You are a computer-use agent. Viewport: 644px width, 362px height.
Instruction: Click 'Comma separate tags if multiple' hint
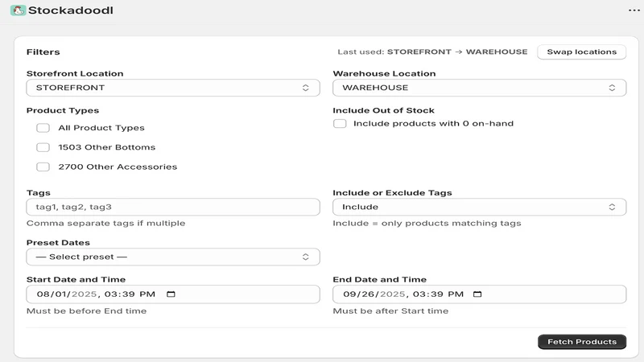105,224
